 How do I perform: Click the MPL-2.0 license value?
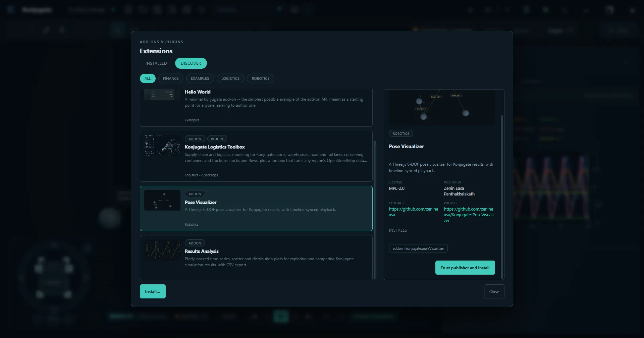(x=396, y=188)
